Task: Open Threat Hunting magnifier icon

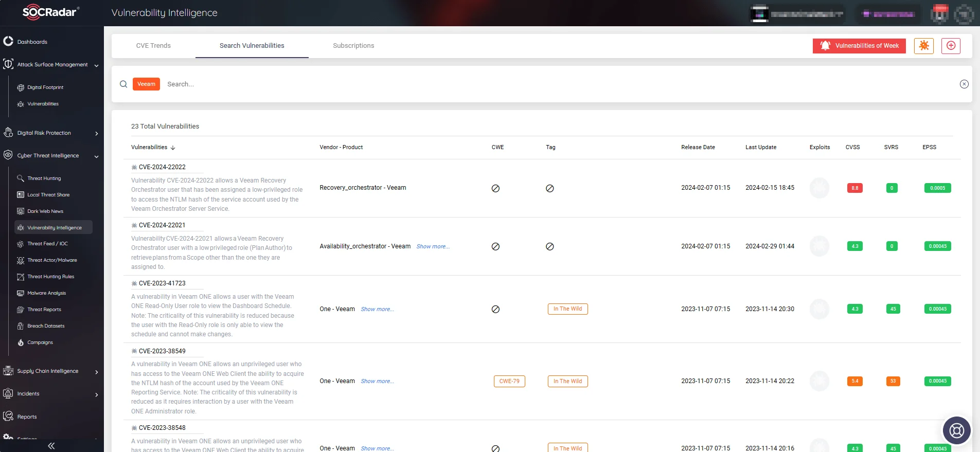Action: (x=21, y=178)
